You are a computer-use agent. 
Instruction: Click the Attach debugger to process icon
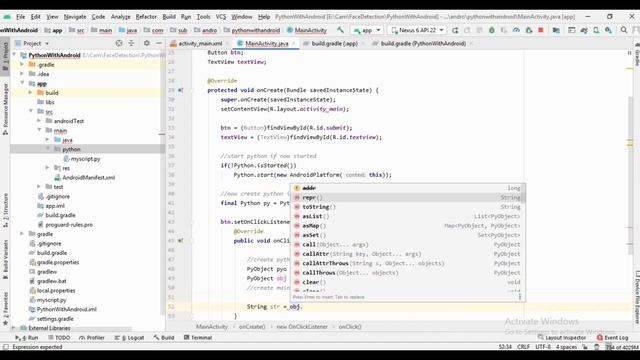click(x=529, y=30)
